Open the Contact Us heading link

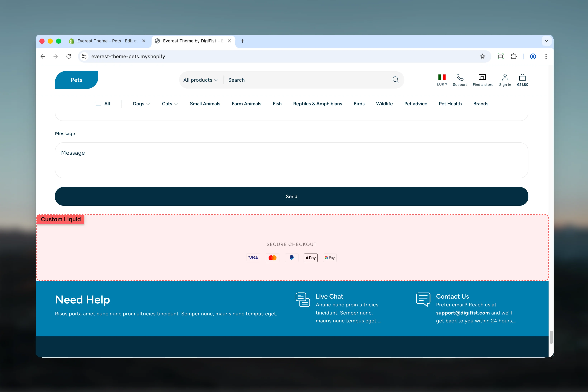tap(452, 296)
